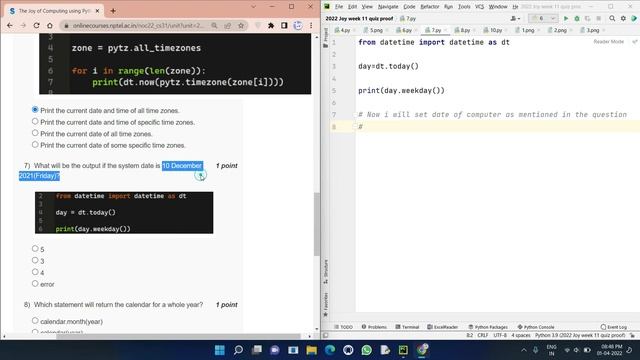Click the stop run icon in PyCharm
The height and width of the screenshot is (360, 640).
[x=599, y=18]
